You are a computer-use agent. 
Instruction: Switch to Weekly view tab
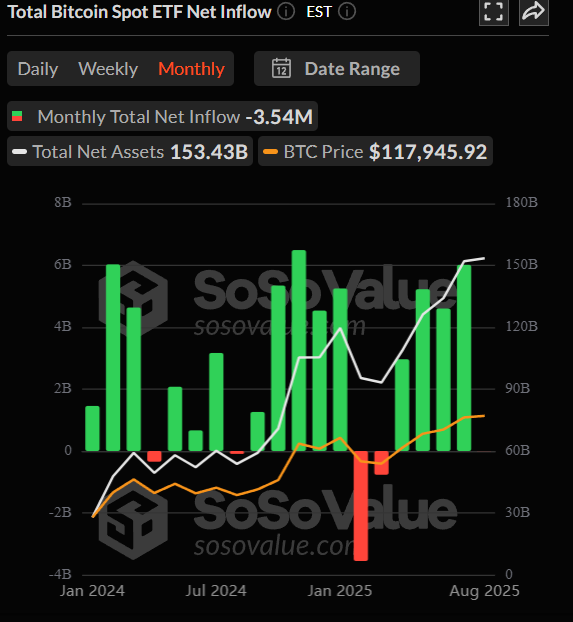click(108, 69)
